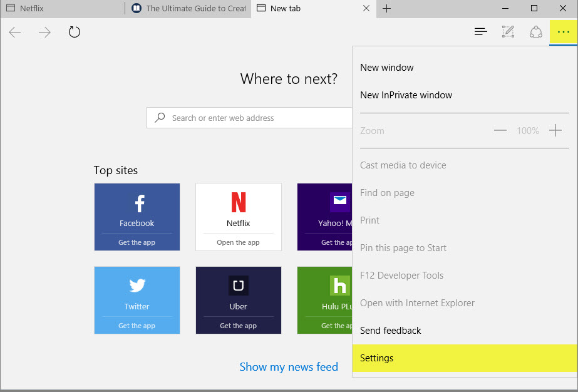Image resolution: width=578 pixels, height=392 pixels.
Task: Open a new tab with the plus button
Action: pyautogui.click(x=386, y=9)
